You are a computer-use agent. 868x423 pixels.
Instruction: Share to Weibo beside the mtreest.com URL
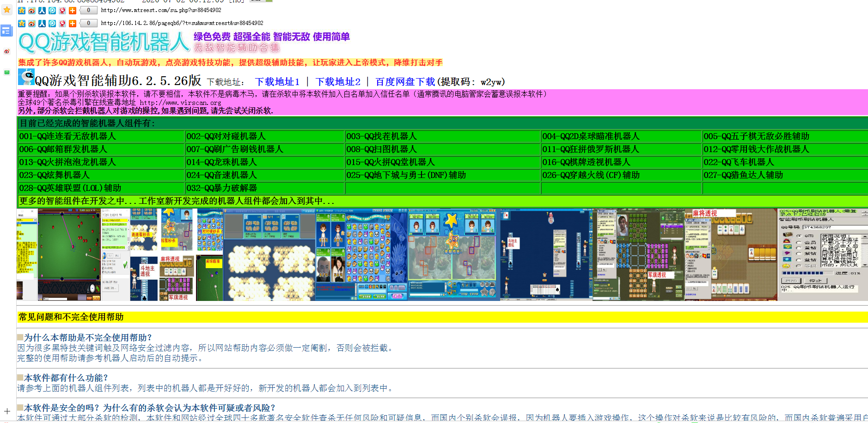32,11
